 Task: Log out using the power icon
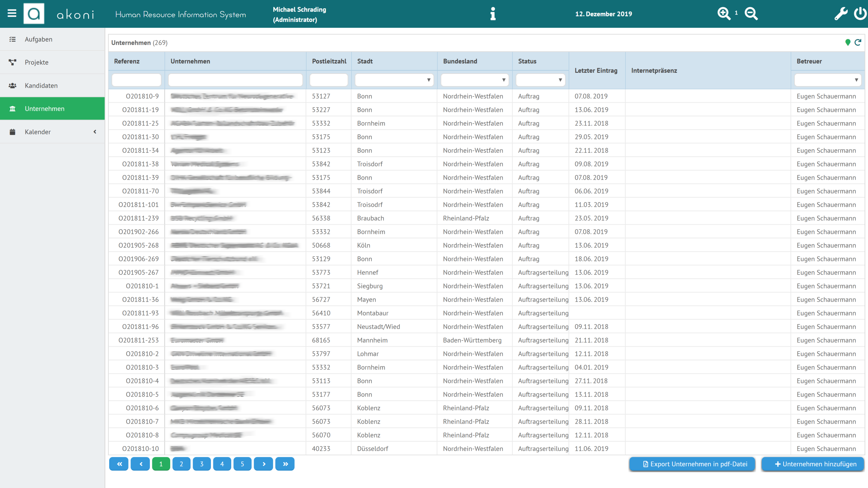(861, 14)
